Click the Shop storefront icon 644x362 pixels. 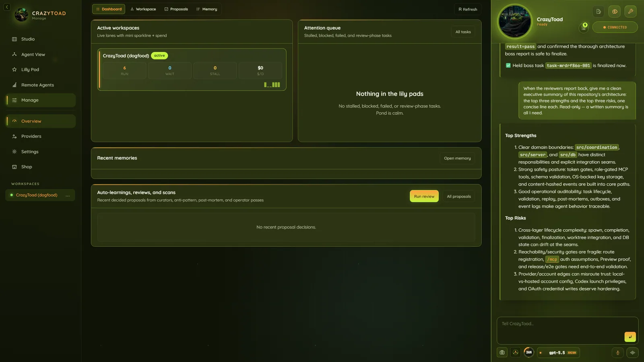14,167
